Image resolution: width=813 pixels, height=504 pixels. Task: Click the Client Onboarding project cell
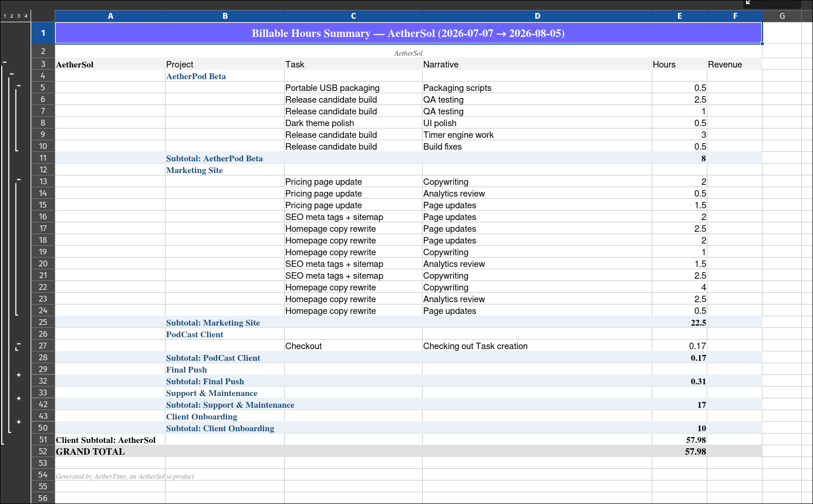point(225,417)
